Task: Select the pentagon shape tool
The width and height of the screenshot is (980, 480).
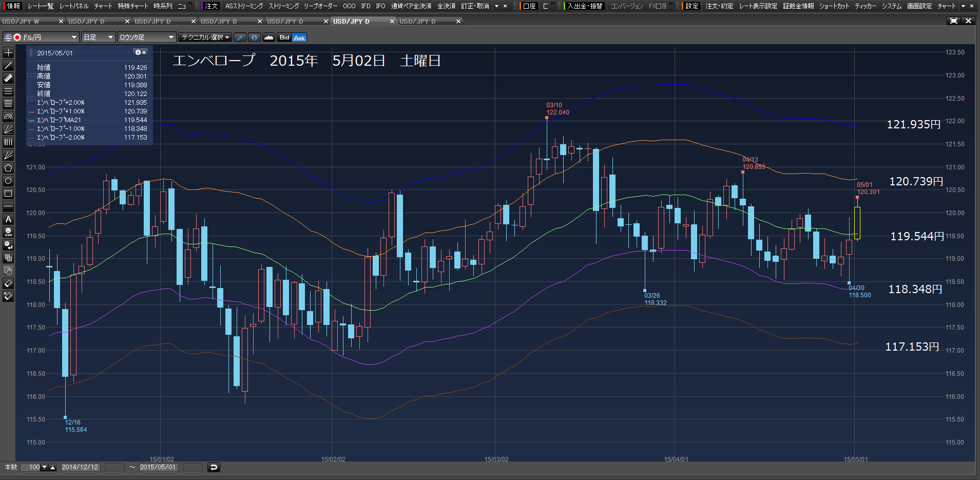Action: 8,168
